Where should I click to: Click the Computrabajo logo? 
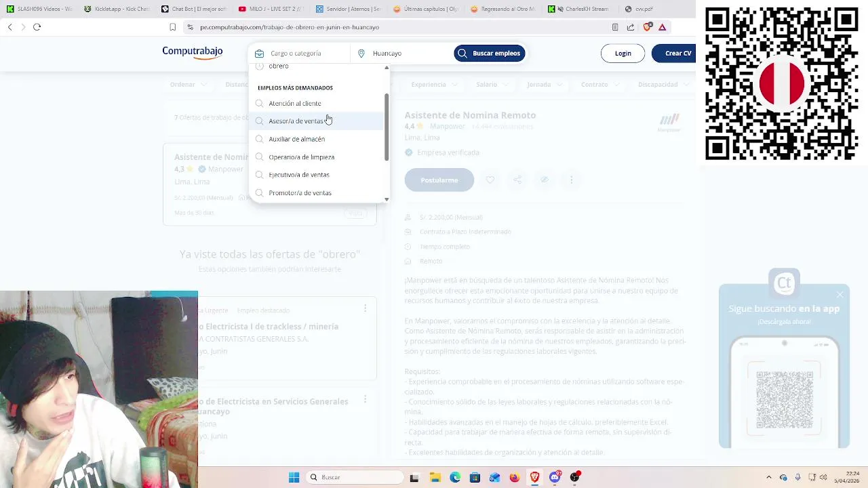tap(193, 53)
